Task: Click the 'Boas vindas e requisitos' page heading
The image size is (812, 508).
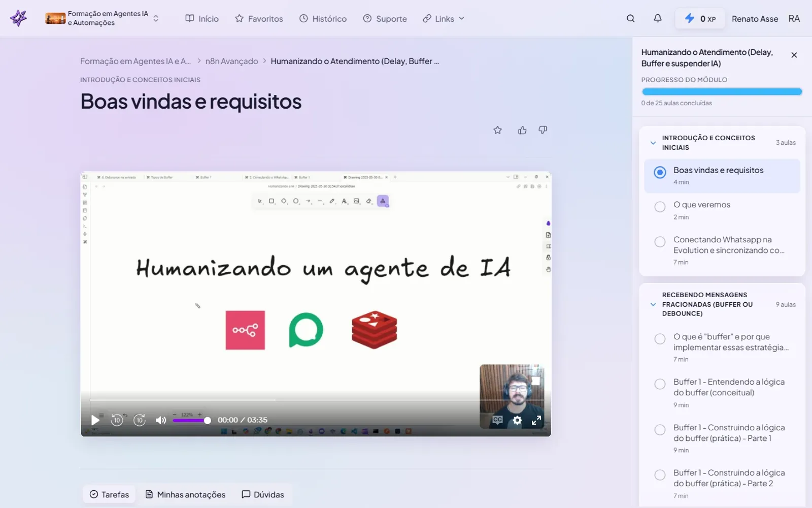Action: coord(191,102)
